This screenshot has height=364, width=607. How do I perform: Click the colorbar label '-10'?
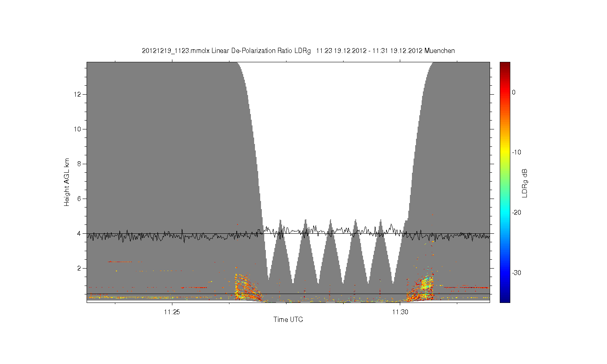pyautogui.click(x=516, y=152)
